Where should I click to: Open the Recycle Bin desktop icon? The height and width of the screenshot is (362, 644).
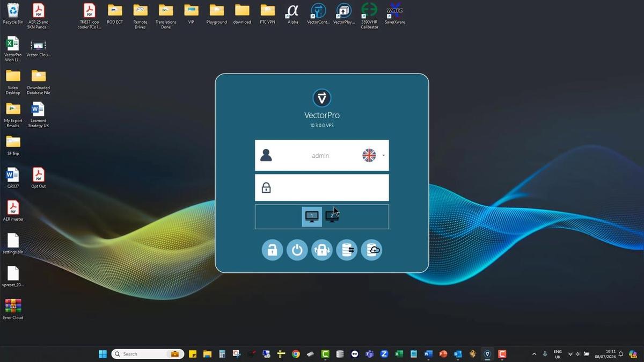[x=13, y=15]
